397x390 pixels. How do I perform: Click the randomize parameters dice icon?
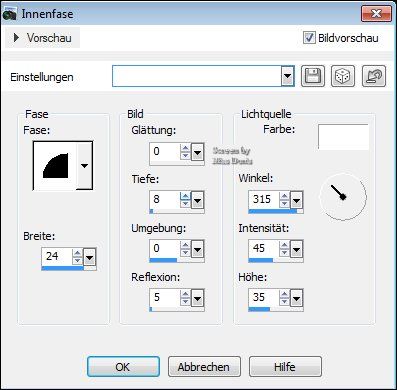[x=343, y=77]
